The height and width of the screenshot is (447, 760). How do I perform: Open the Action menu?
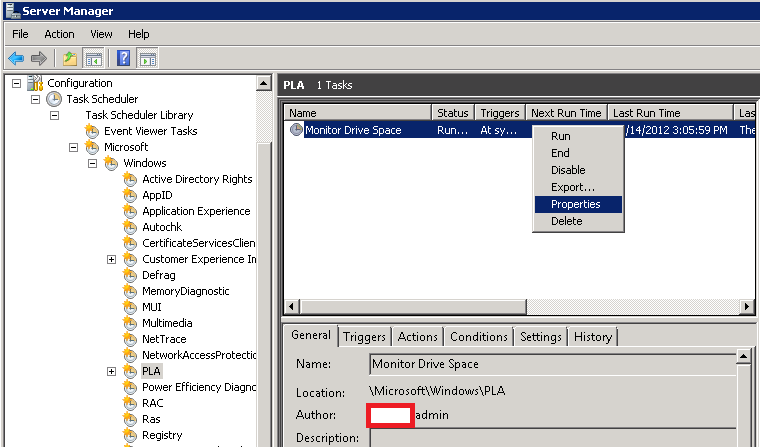pos(59,34)
